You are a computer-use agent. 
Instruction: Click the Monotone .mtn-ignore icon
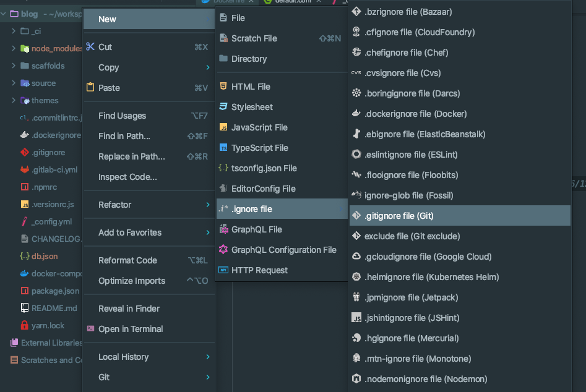(x=356, y=359)
